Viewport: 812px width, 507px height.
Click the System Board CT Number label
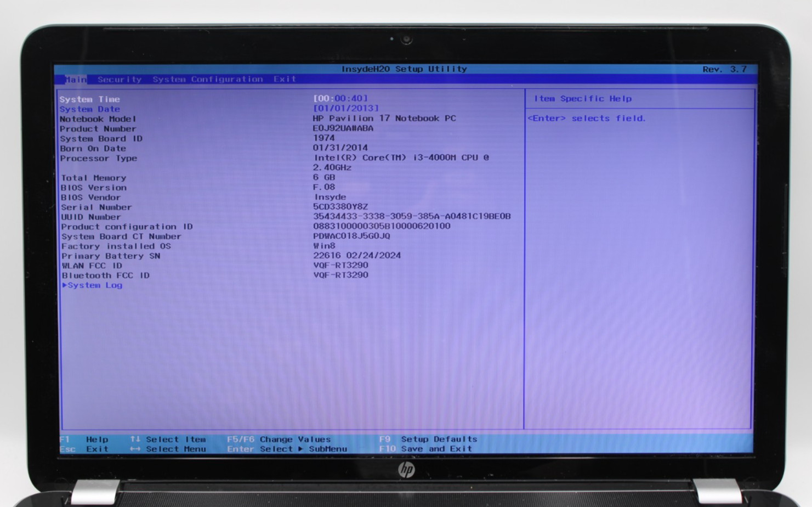(121, 237)
